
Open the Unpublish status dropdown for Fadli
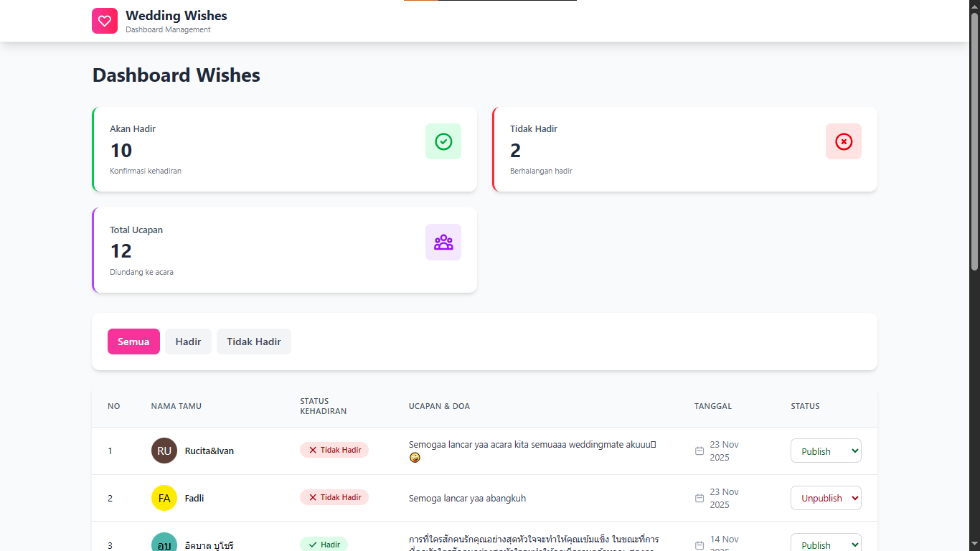[x=826, y=498]
